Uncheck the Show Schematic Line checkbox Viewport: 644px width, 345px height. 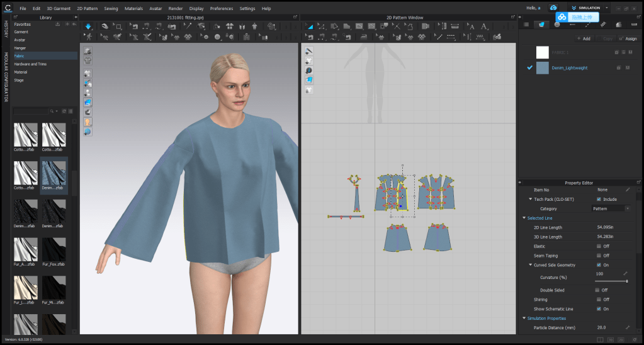[599, 308]
